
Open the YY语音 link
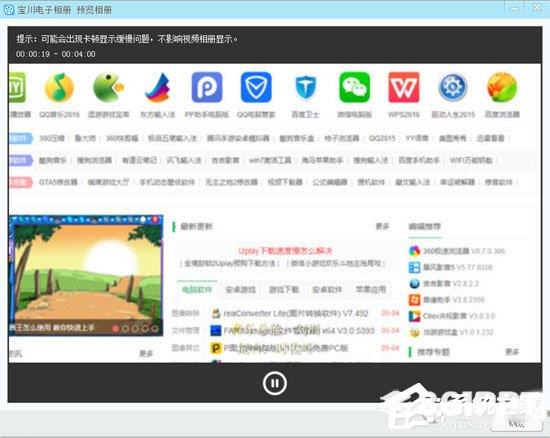(x=417, y=138)
